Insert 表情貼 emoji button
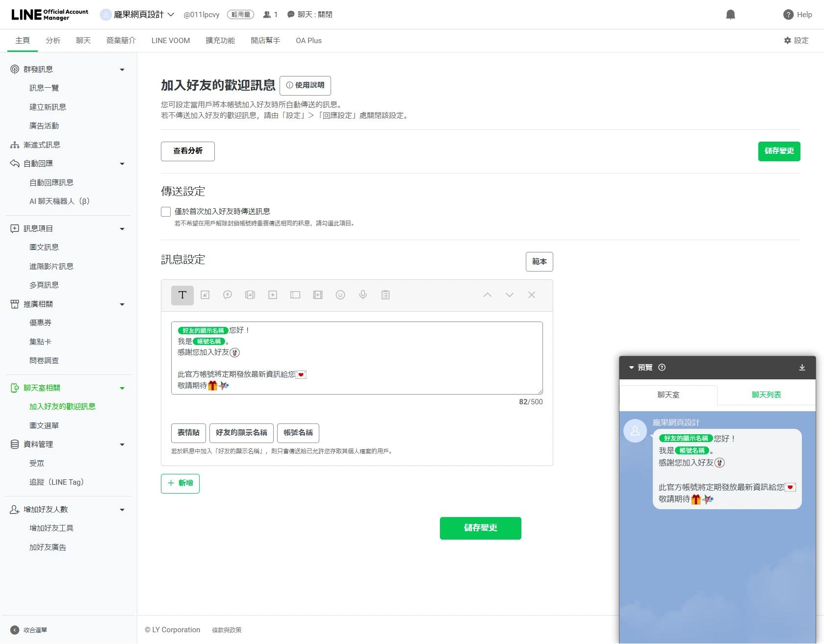The width and height of the screenshot is (824, 644). [188, 433]
